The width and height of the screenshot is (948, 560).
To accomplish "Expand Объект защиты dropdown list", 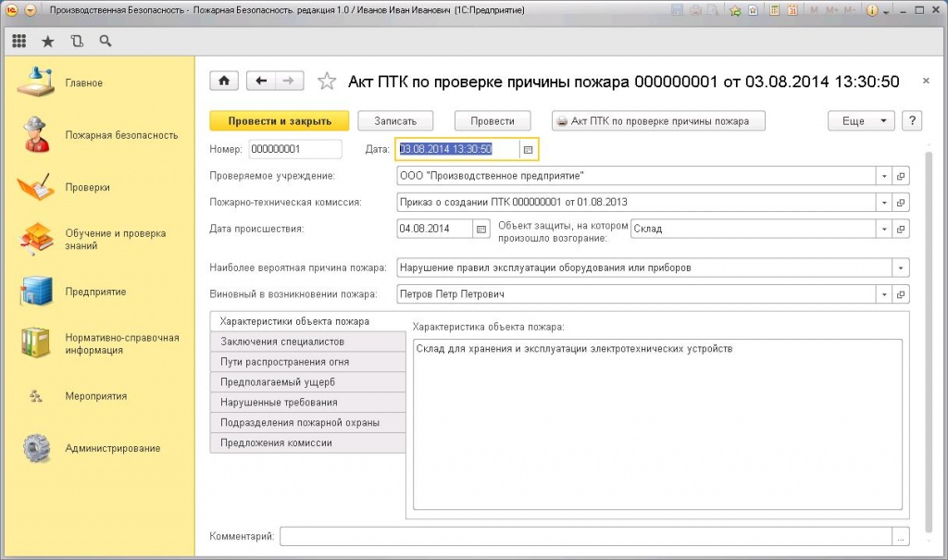I will pyautogui.click(x=883, y=229).
